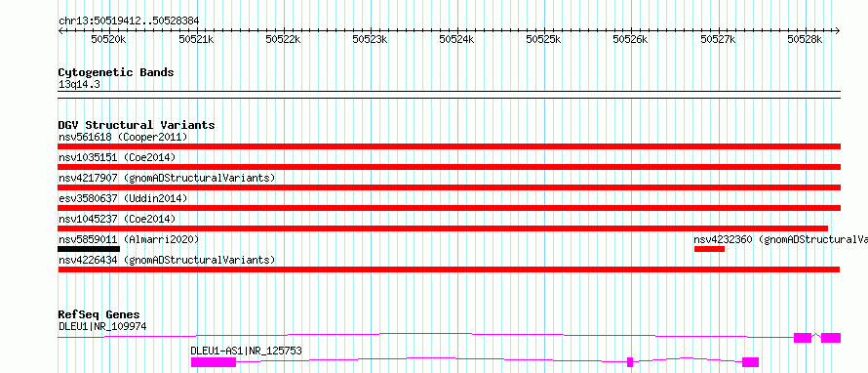This screenshot has height=373, width=868.
Task: Click the 50522k ruler label
Action: coord(283,39)
